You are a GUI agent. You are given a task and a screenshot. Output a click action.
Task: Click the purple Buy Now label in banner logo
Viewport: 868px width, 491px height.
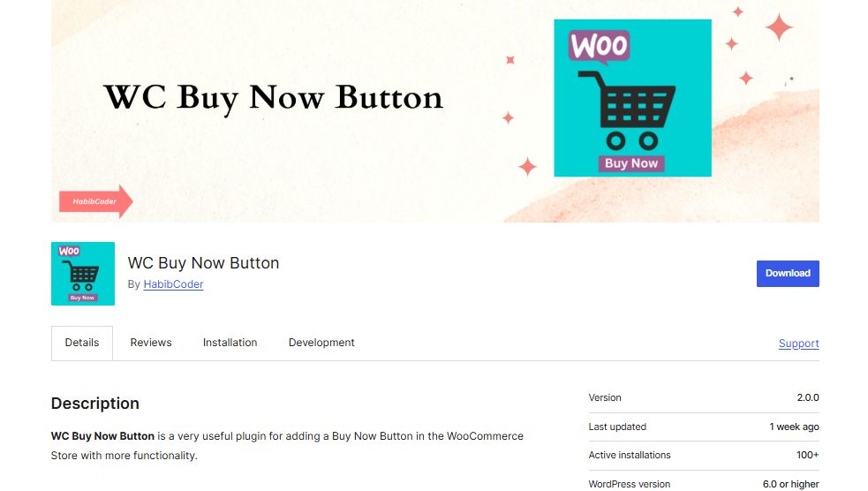[x=631, y=163]
